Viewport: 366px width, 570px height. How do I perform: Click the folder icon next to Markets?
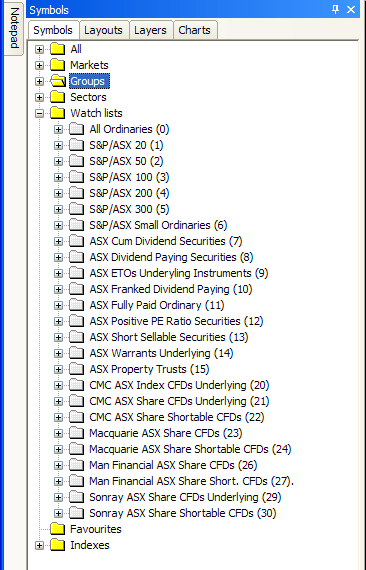pos(57,65)
